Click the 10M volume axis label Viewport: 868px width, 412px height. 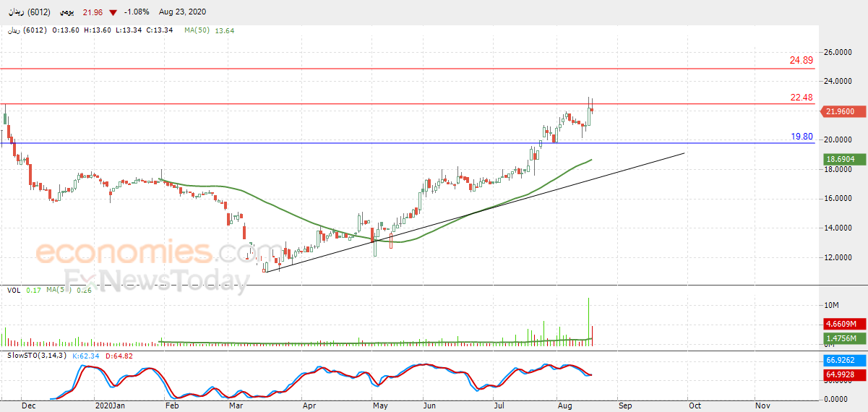831,306
